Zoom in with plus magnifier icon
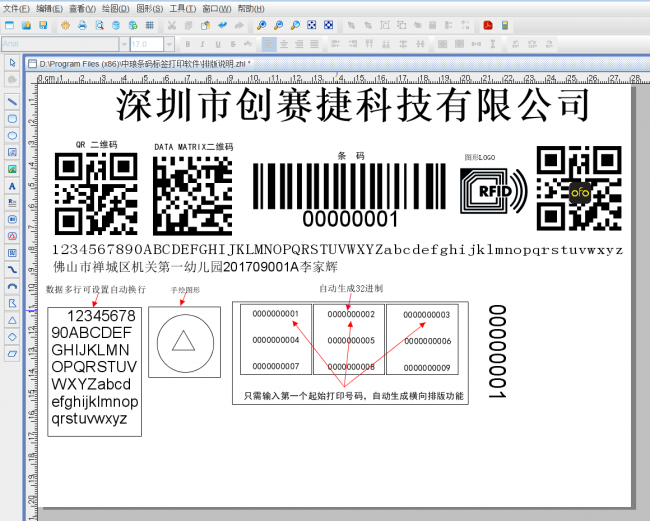 click(x=261, y=26)
